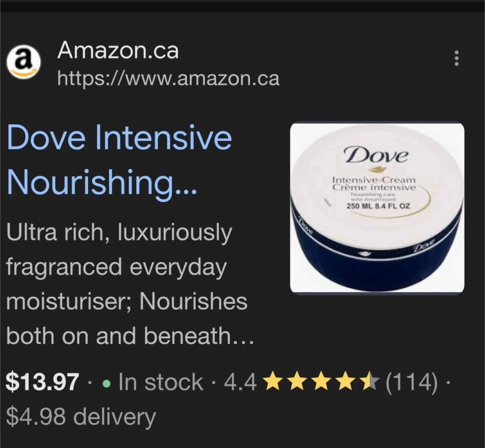Click the (114) review count
The width and height of the screenshot is (485, 448).
click(x=412, y=383)
